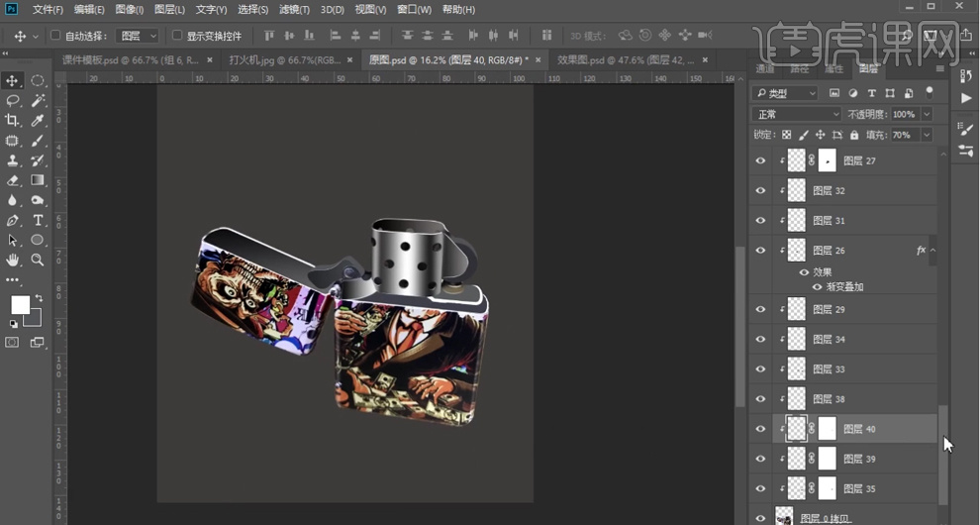Enable the 显示变换控件 checkbox
Viewport: 980px width, 525px height.
177,36
